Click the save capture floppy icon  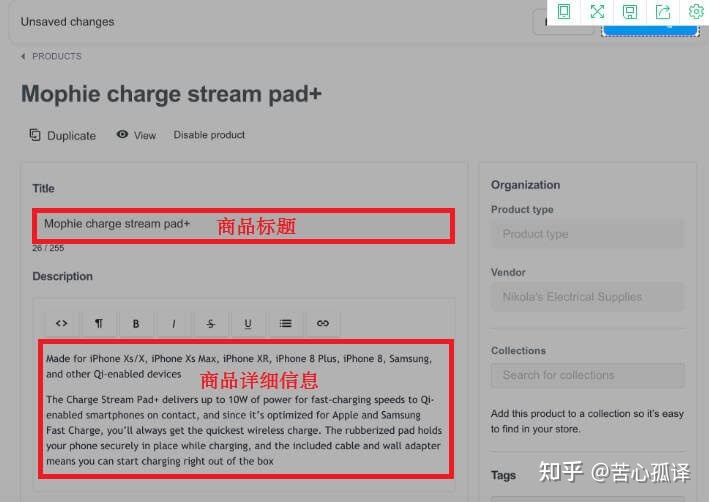(630, 11)
